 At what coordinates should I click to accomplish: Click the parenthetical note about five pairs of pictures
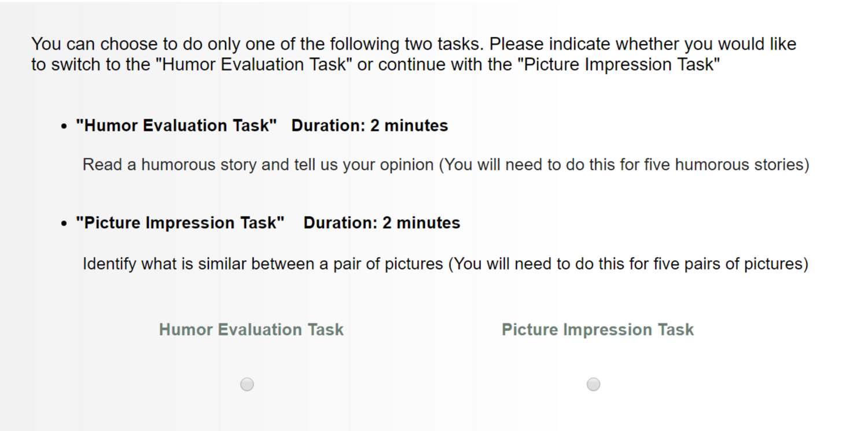coord(628,264)
